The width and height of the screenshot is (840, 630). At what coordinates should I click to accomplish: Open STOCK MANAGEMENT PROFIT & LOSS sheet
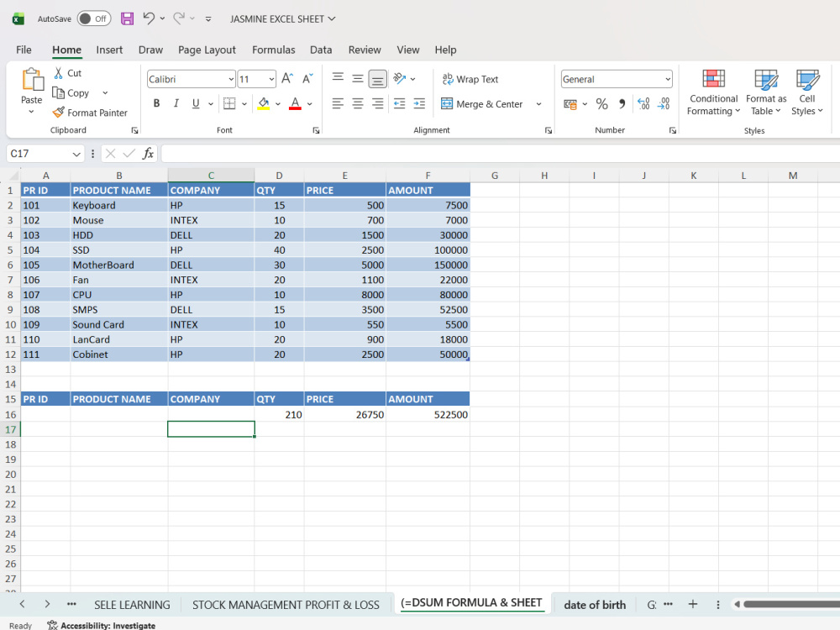coord(286,605)
